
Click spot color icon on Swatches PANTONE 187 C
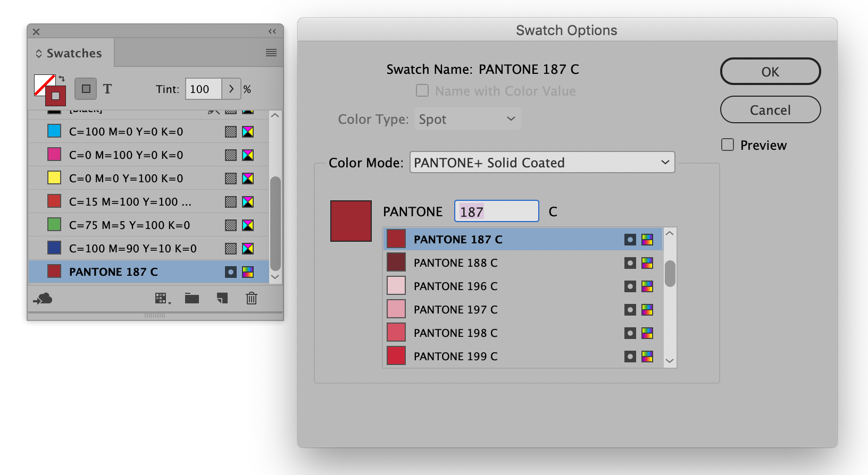[x=231, y=272]
